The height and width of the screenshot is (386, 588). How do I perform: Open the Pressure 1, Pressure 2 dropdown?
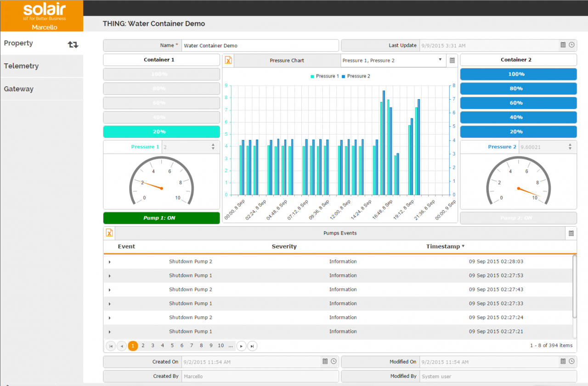393,61
